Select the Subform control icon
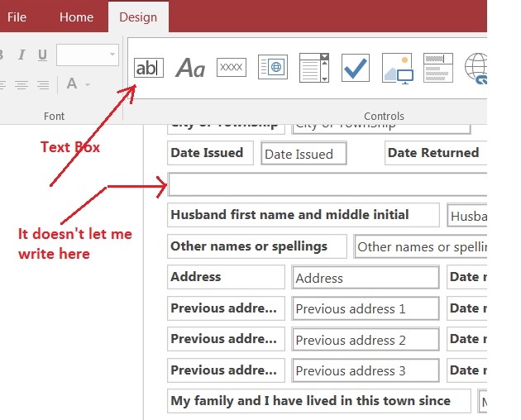This screenshot has width=521, height=420. point(438,68)
